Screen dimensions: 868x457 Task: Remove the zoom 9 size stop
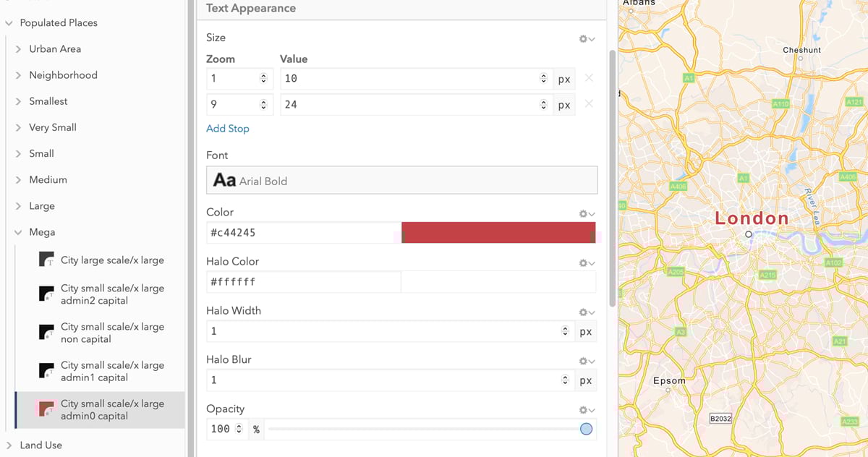589,104
